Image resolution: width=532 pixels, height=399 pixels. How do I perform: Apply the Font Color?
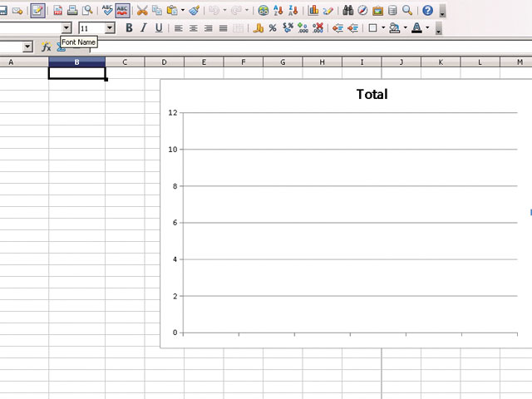point(416,28)
